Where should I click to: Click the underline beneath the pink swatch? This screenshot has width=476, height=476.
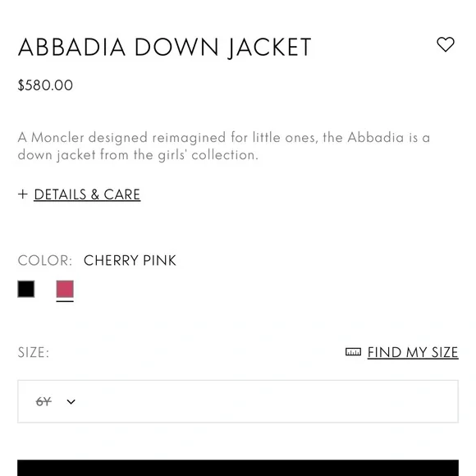(x=65, y=301)
